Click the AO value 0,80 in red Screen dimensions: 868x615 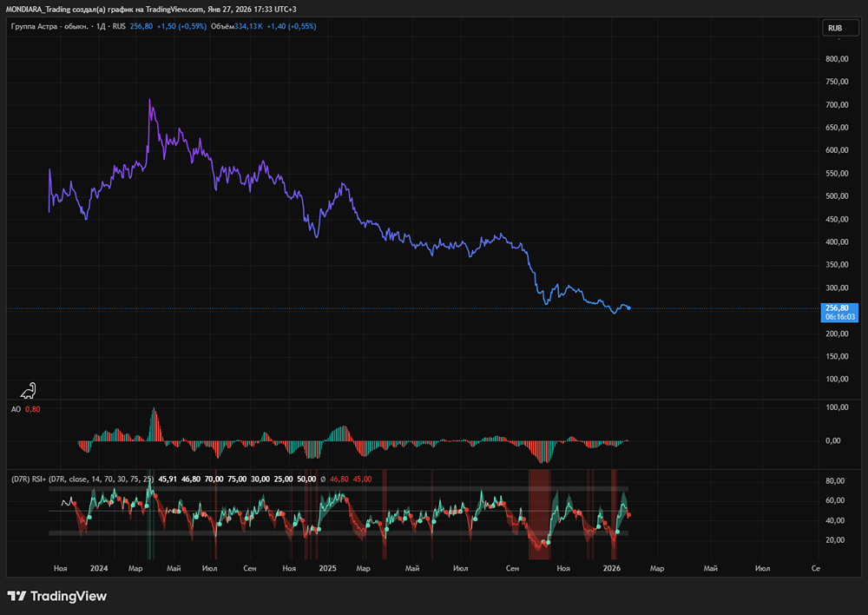(32, 409)
